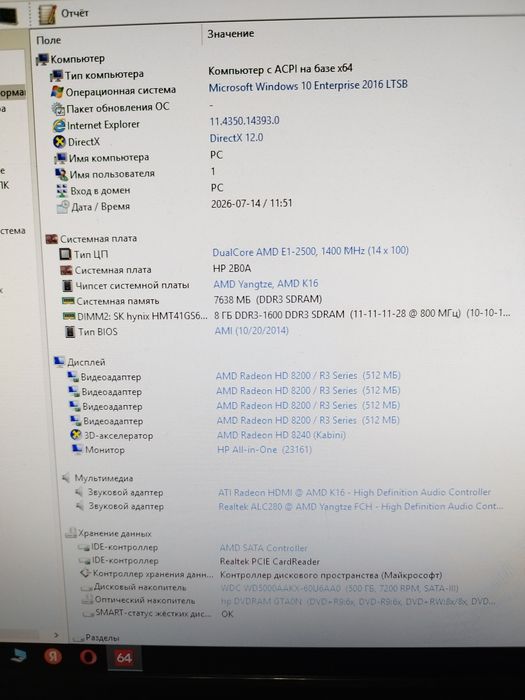525x700 pixels.
Task: Click the DIMM2 SK hynix module icon
Action: [69, 316]
